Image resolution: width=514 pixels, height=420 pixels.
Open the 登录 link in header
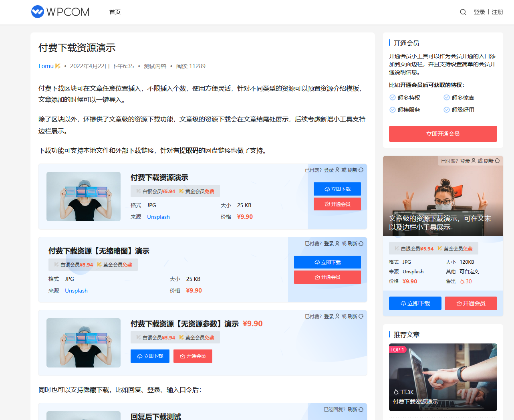click(479, 12)
